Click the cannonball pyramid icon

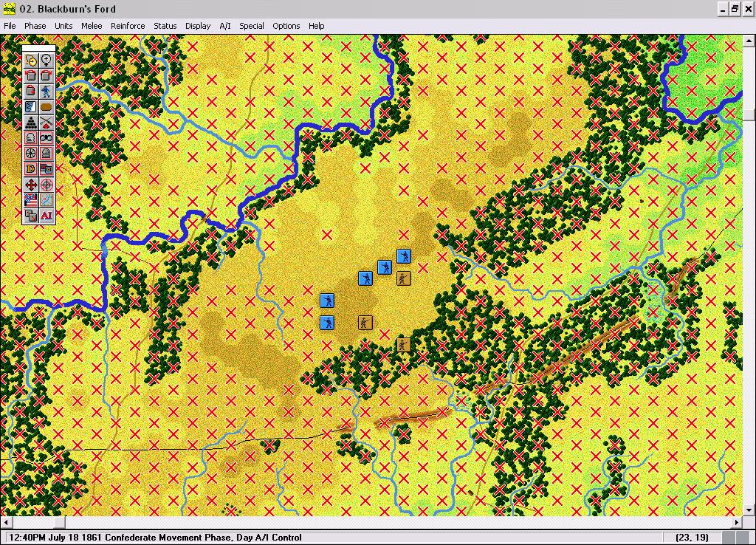[31, 122]
